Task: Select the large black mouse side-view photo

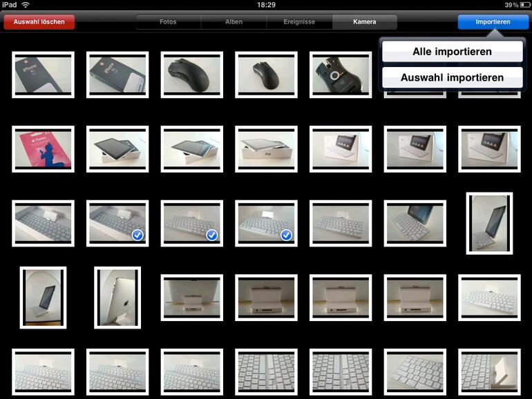Action: pos(191,75)
